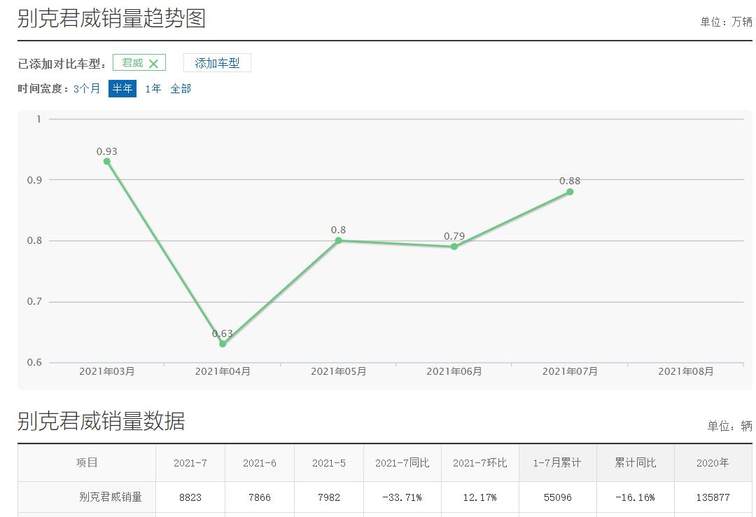Click the 单位：万辆 label above the chart
The image size is (756, 517).
click(726, 22)
